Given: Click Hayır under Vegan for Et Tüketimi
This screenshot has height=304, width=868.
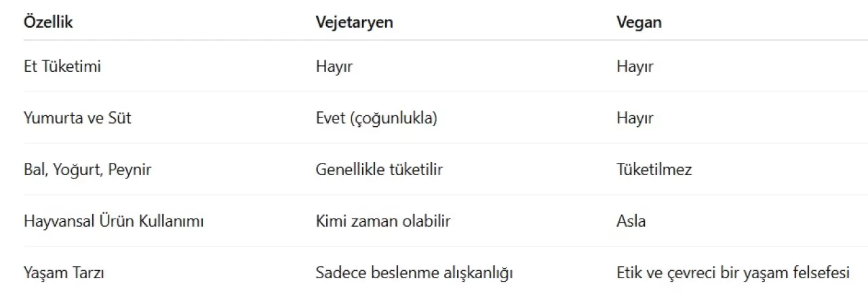Looking at the screenshot, I should (x=635, y=66).
